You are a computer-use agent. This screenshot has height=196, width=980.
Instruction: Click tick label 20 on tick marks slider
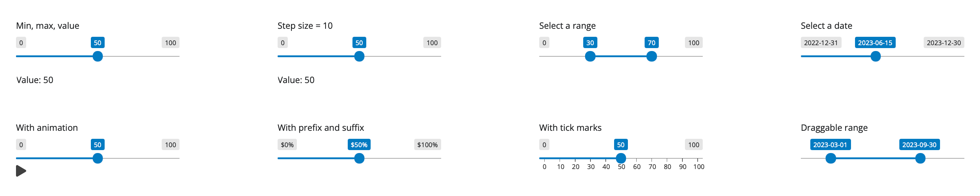tap(576, 167)
